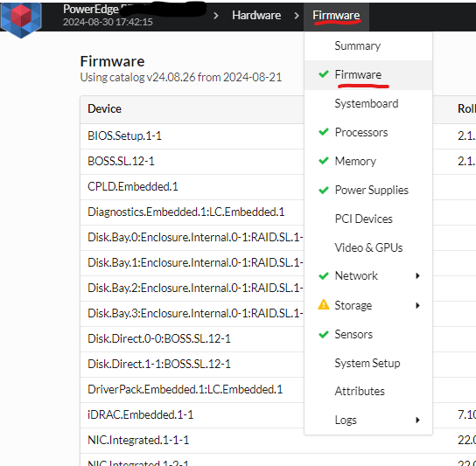Click the green checkmark beside Processors
Viewport: 476px width, 466px height.
point(324,132)
